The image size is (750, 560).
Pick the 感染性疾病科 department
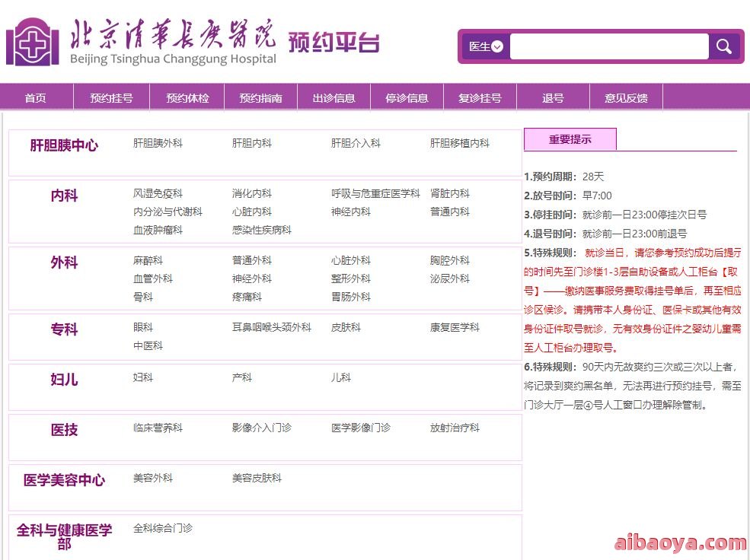point(262,230)
